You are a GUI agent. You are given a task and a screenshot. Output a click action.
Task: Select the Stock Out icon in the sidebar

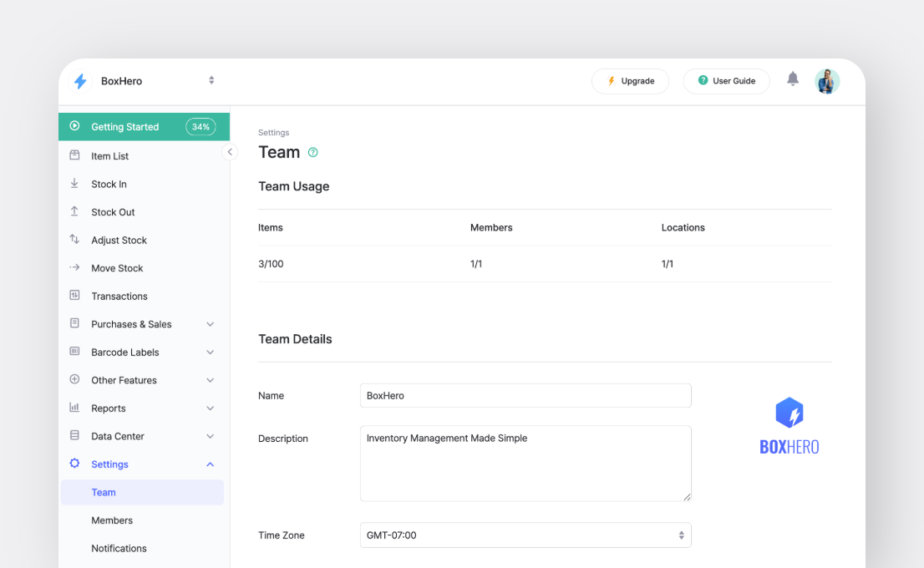[75, 211]
